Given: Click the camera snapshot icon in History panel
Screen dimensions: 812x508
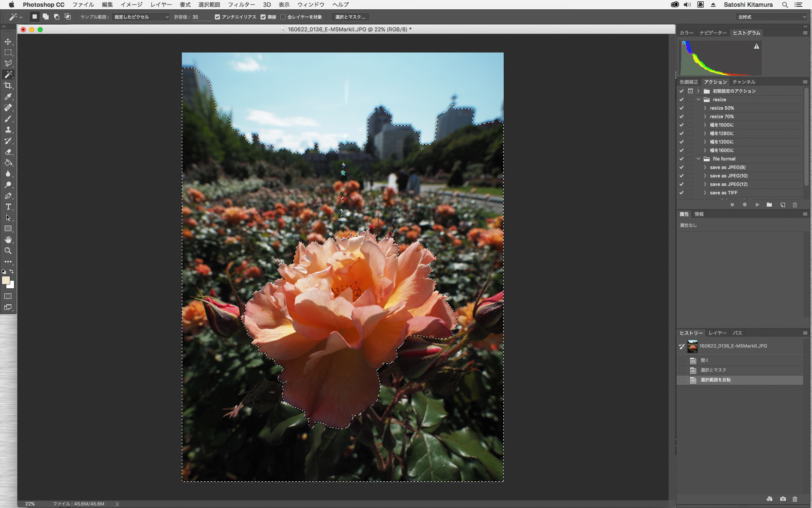Looking at the screenshot, I should [783, 499].
